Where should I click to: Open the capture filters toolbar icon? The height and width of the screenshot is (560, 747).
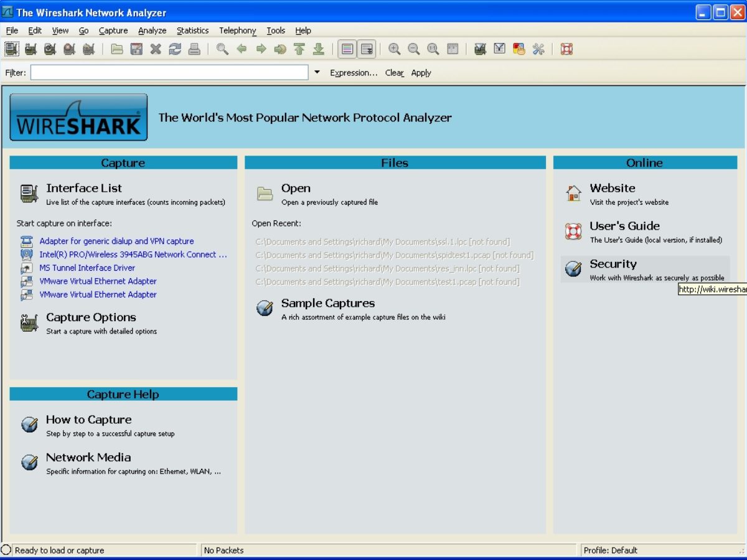[x=480, y=49]
